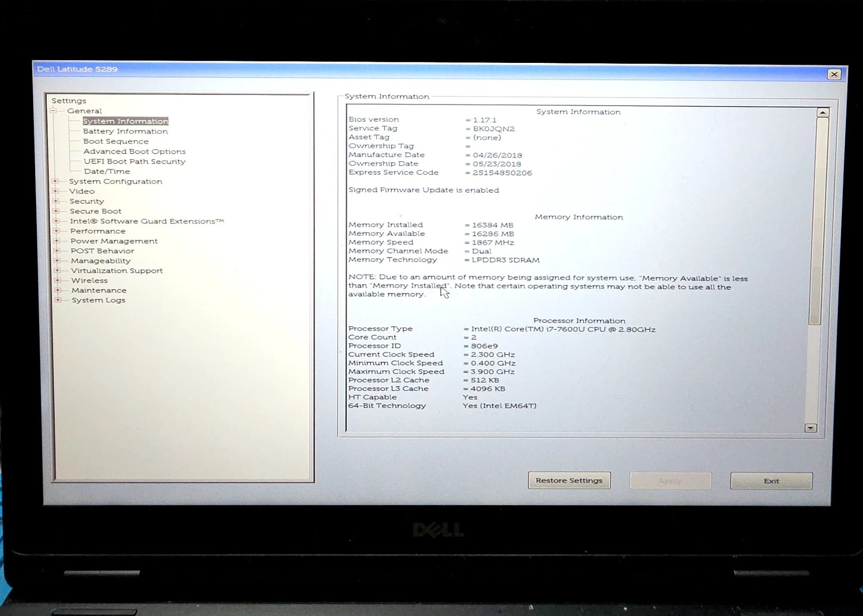
Task: Click the Bios version value 1.17.1
Action: coord(485,120)
